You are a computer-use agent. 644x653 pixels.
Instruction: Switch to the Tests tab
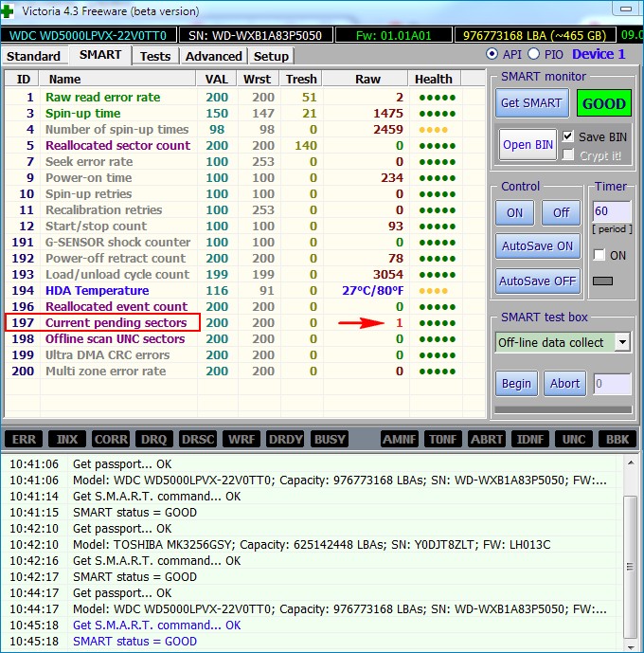[155, 56]
